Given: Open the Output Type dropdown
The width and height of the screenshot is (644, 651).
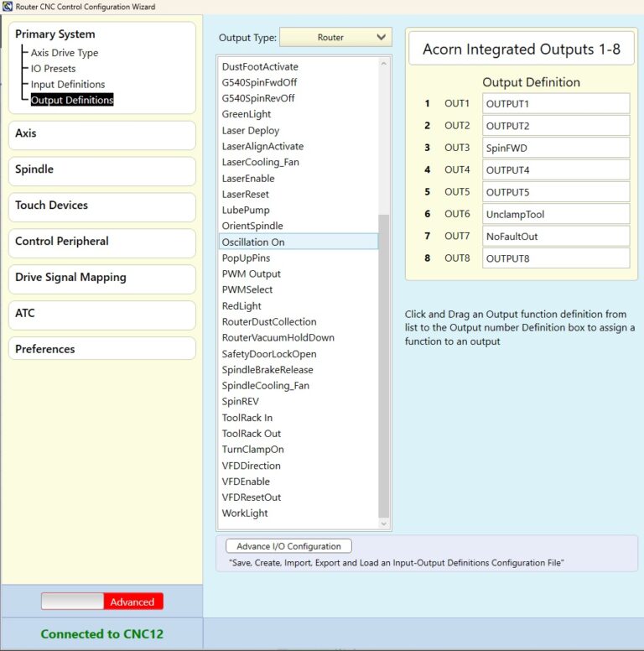Looking at the screenshot, I should point(335,37).
